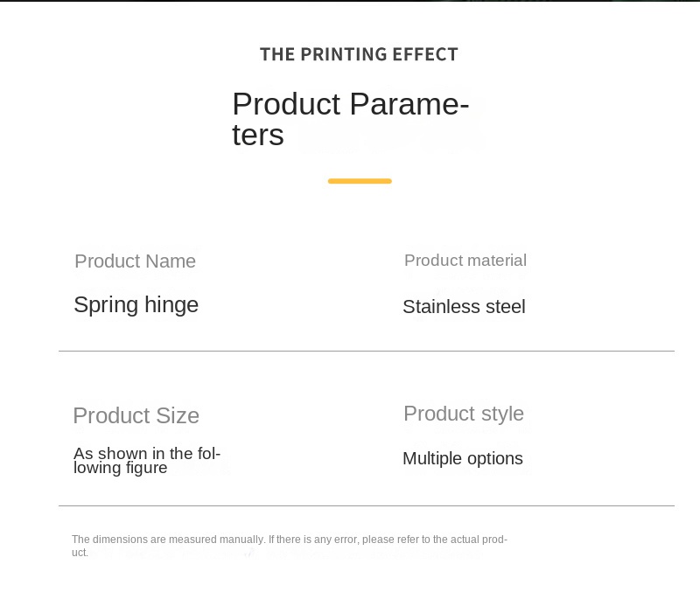Image resolution: width=700 pixels, height=606 pixels.
Task: Click the 'Product Size' label
Action: click(x=136, y=416)
